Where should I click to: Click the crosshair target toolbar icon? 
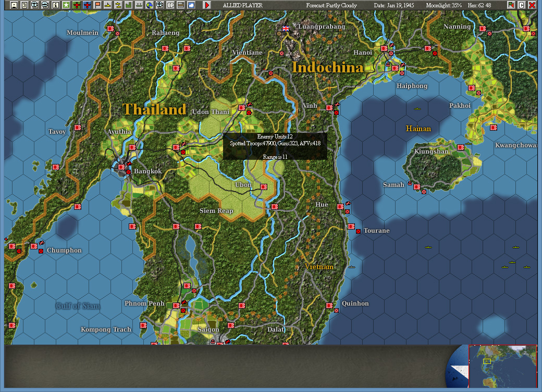pyautogui.click(x=159, y=5)
